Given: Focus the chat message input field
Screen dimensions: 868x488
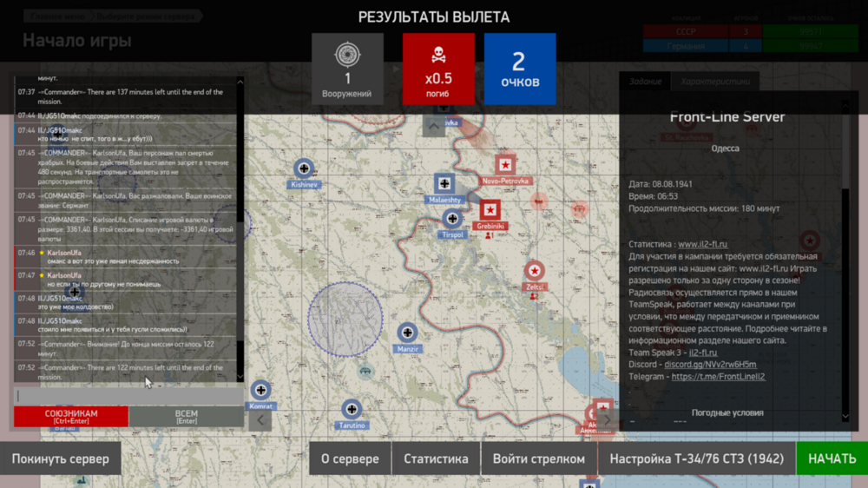Looking at the screenshot, I should [x=128, y=395].
